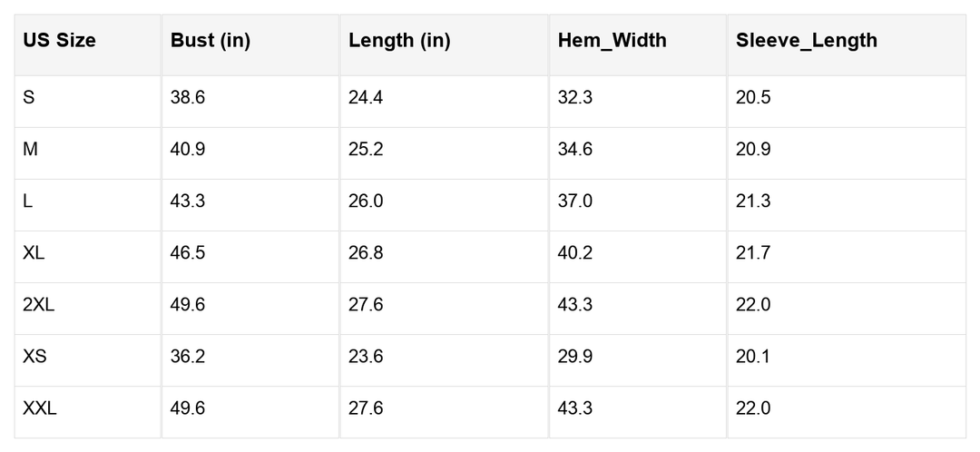980x452 pixels.
Task: Click the Sleeve_Length column header
Action: (807, 41)
